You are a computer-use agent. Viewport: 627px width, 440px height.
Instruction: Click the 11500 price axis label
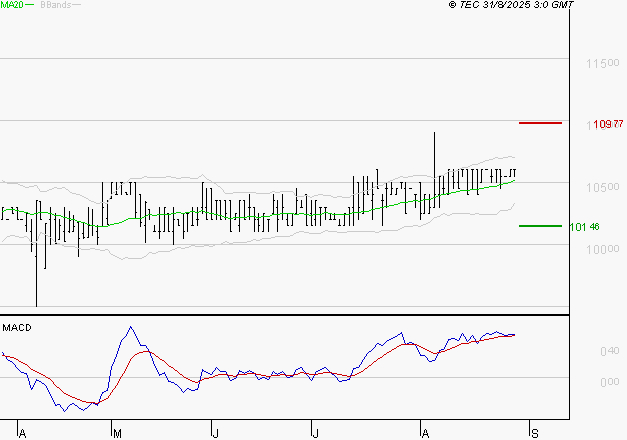600,64
